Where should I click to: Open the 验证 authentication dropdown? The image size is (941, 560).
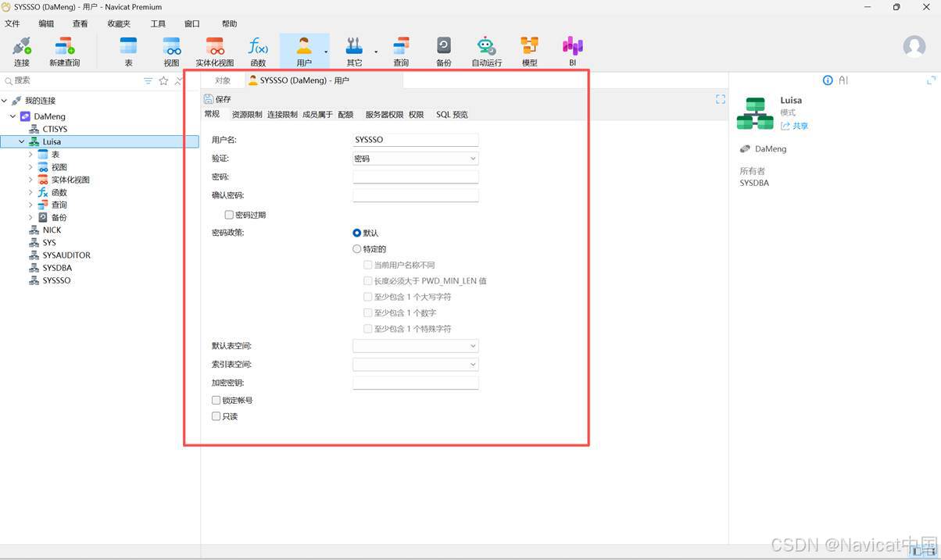(415, 159)
